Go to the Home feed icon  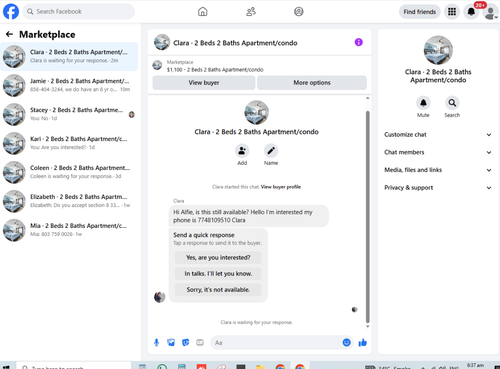[x=203, y=12]
